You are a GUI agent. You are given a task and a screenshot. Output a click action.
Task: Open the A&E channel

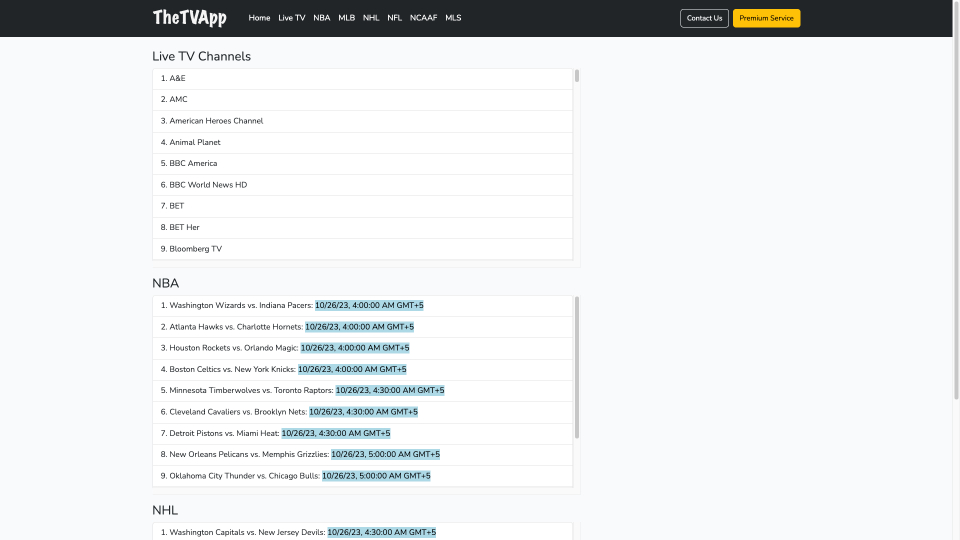coord(362,79)
